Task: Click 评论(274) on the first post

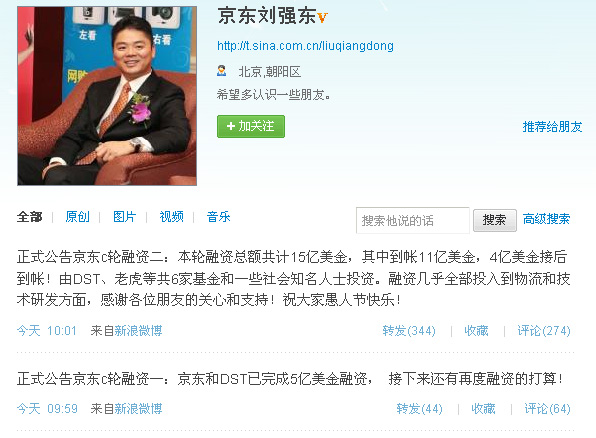Action: (544, 331)
